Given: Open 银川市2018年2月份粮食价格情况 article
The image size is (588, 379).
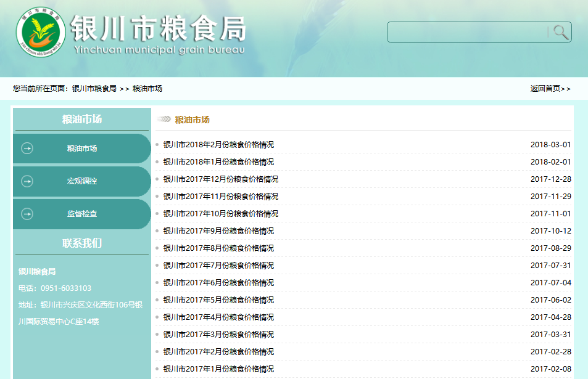Looking at the screenshot, I should (218, 145).
